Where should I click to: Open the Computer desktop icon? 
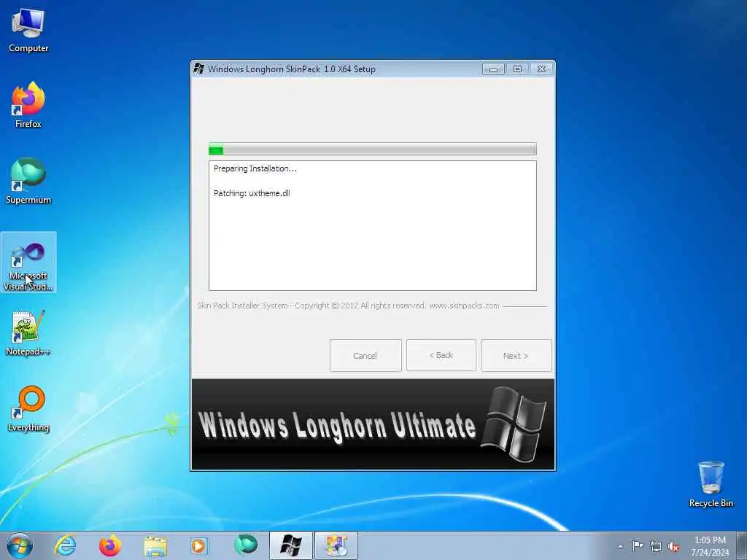[x=28, y=30]
